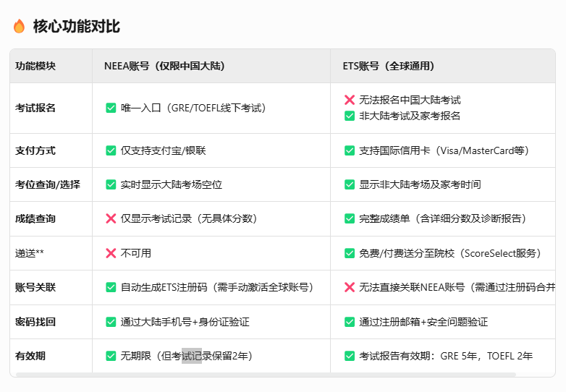
Task: Click the 有效期 row label
Action: pyautogui.click(x=30, y=356)
